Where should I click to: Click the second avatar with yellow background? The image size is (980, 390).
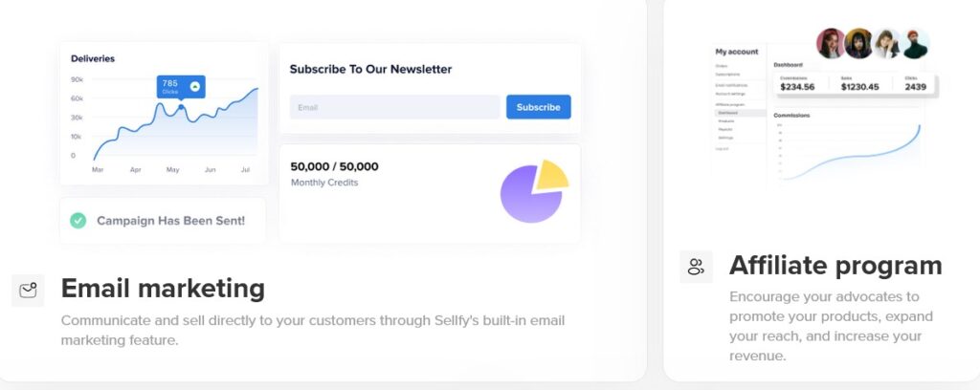pos(858,43)
